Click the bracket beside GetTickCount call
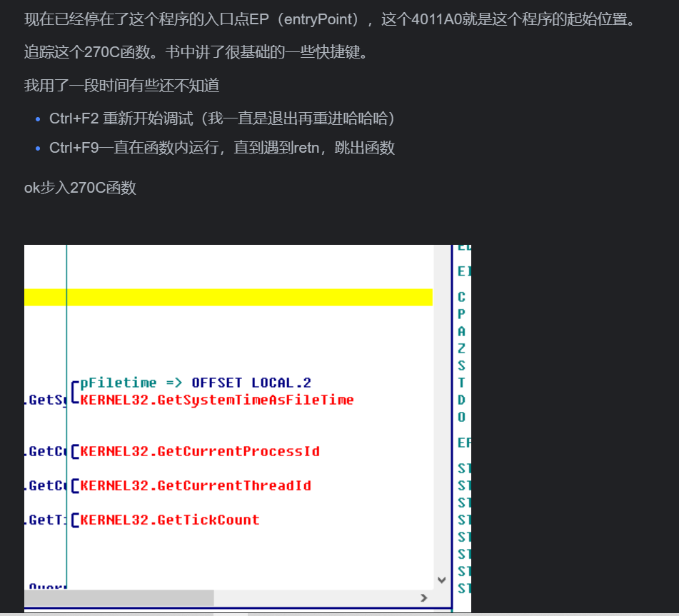Image resolution: width=679 pixels, height=616 pixels. tap(74, 520)
